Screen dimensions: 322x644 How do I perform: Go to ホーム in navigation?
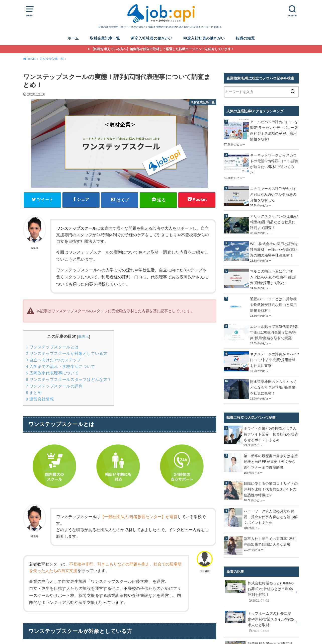click(73, 38)
